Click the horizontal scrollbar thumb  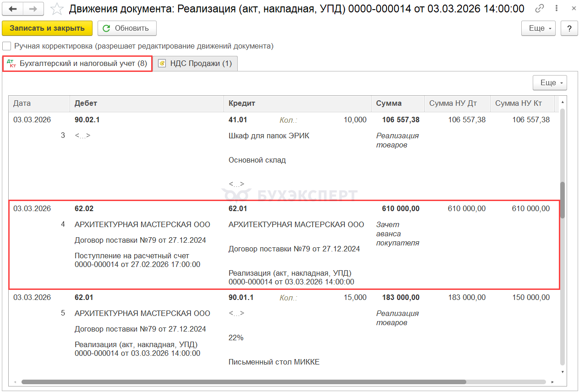pos(244,381)
